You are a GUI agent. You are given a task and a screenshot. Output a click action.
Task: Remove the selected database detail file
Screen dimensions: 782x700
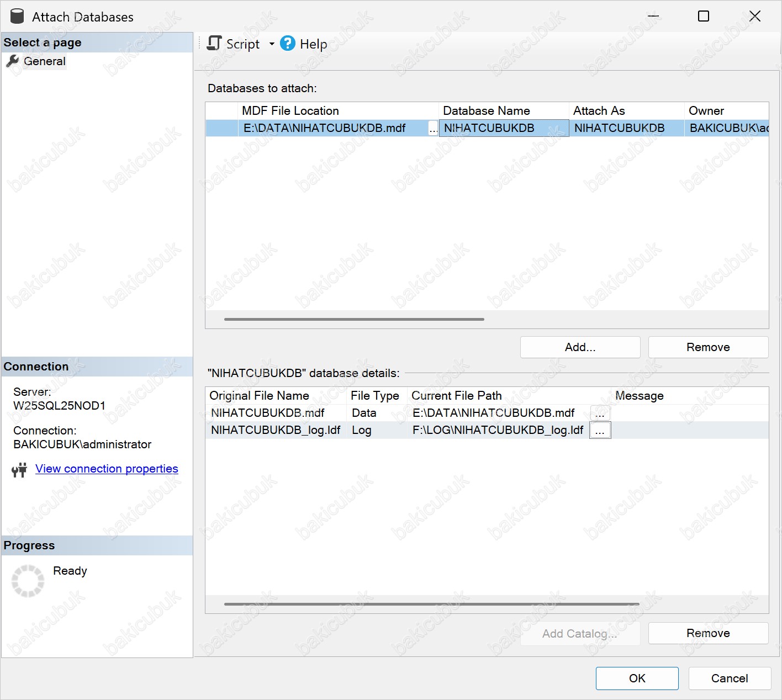pyautogui.click(x=708, y=633)
